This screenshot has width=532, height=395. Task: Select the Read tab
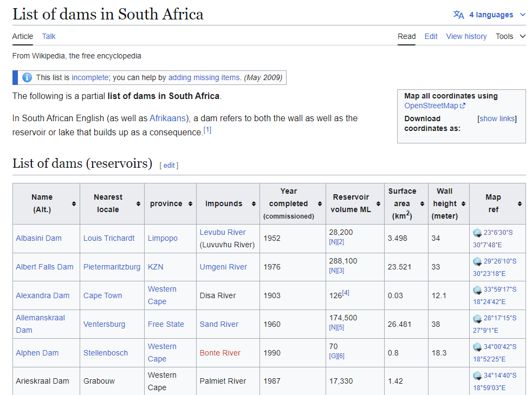click(x=406, y=36)
